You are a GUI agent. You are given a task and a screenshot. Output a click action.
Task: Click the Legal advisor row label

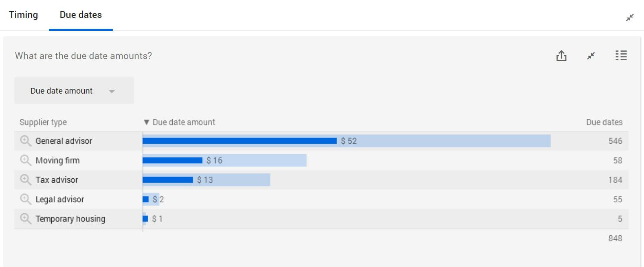point(60,199)
